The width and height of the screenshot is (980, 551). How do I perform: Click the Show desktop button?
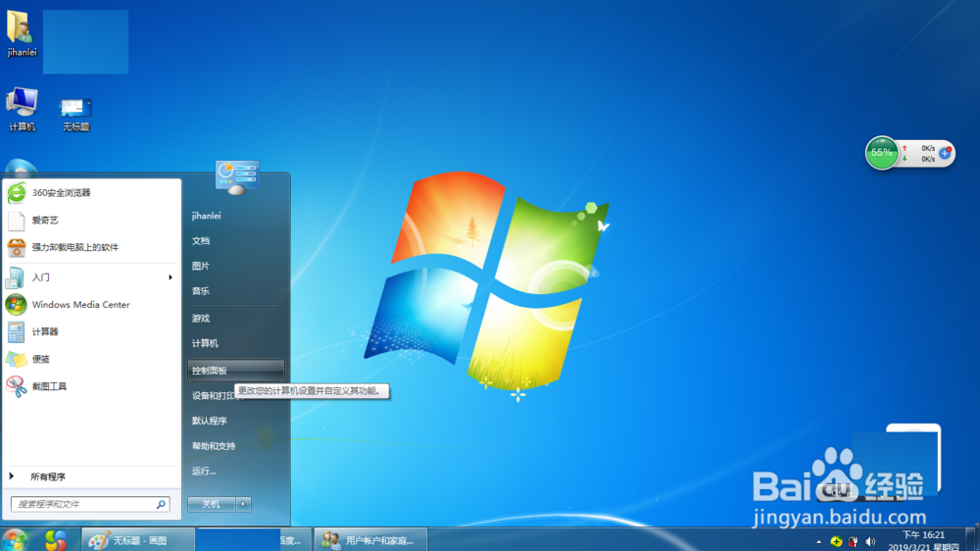pos(972,540)
